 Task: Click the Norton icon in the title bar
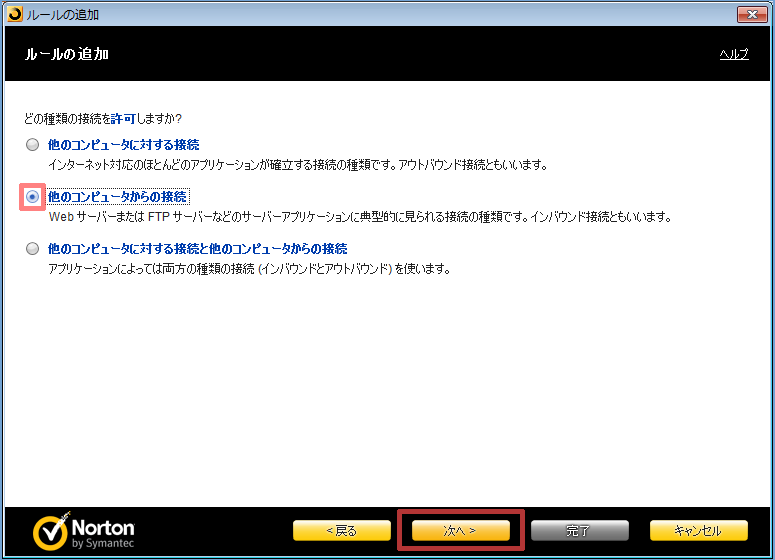tap(11, 14)
